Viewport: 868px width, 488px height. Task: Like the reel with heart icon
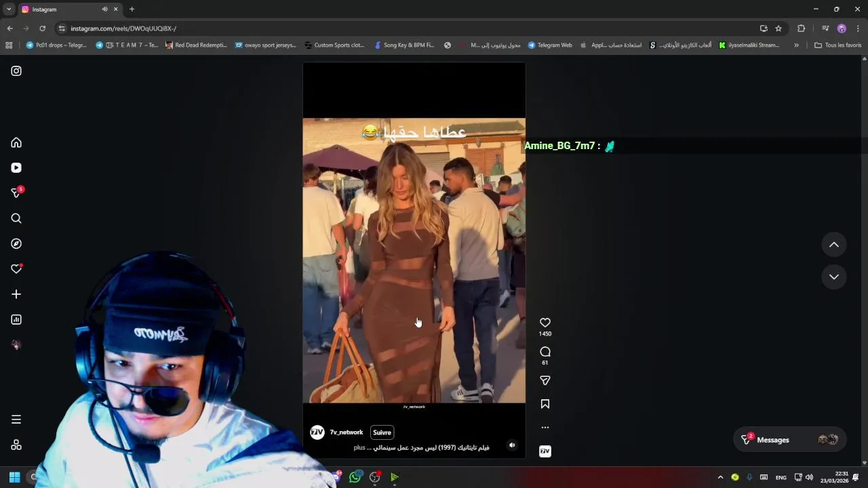pyautogui.click(x=545, y=323)
